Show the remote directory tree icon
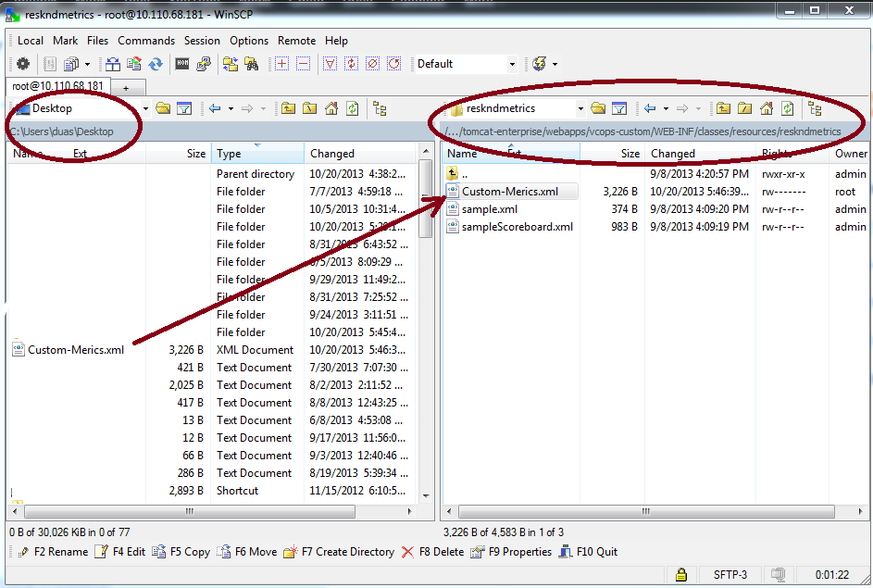The image size is (873, 588). [x=815, y=108]
